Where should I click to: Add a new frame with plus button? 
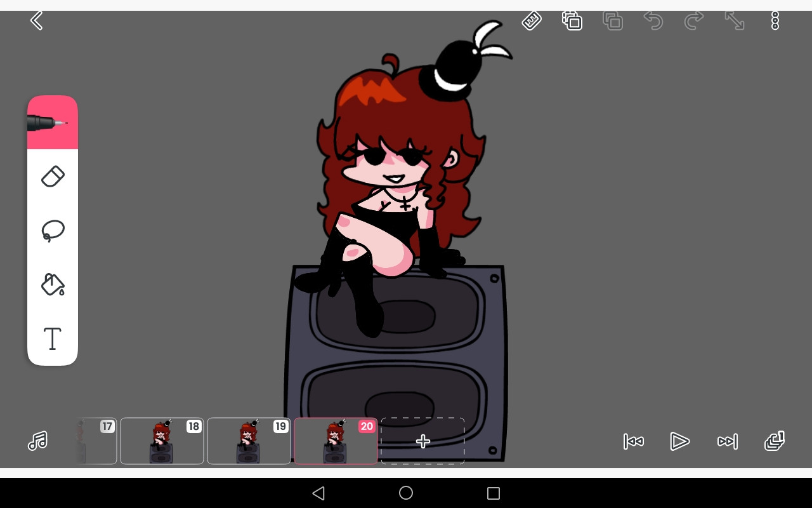422,441
